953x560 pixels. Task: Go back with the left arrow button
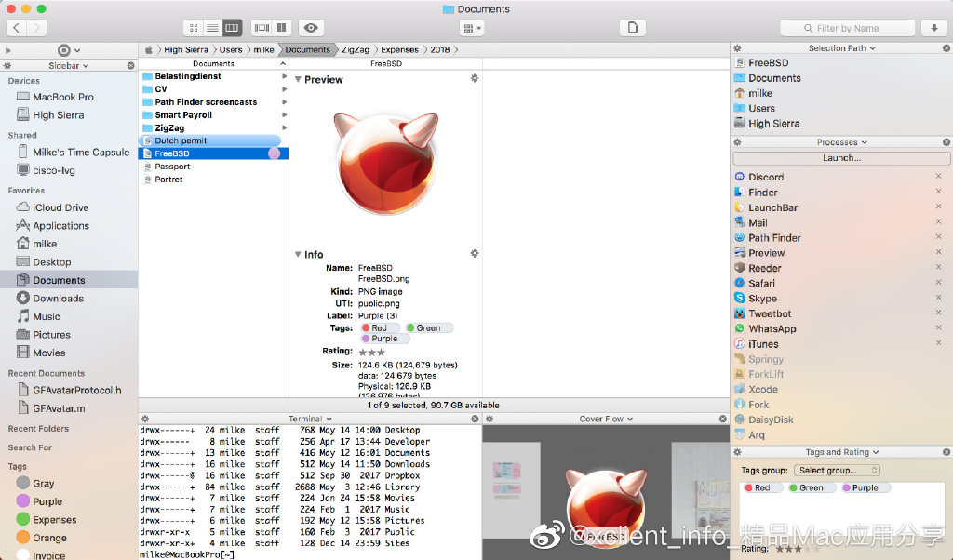(17, 27)
